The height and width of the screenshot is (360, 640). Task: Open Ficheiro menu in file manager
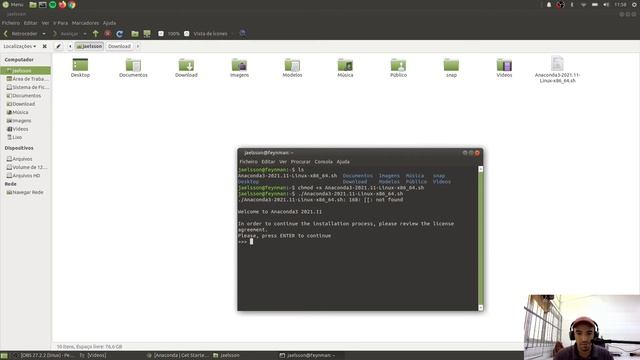(x=11, y=23)
